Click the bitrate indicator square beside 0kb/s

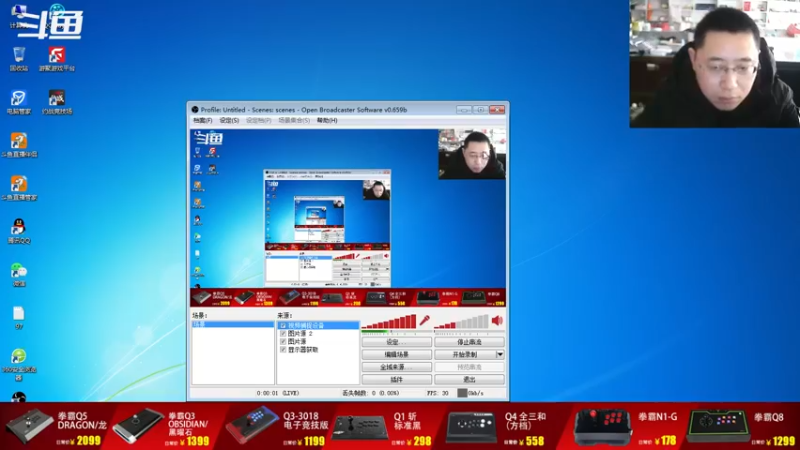click(x=462, y=393)
